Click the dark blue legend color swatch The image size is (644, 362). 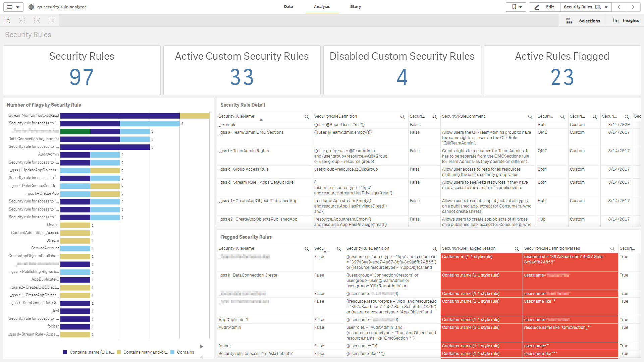[65, 352]
